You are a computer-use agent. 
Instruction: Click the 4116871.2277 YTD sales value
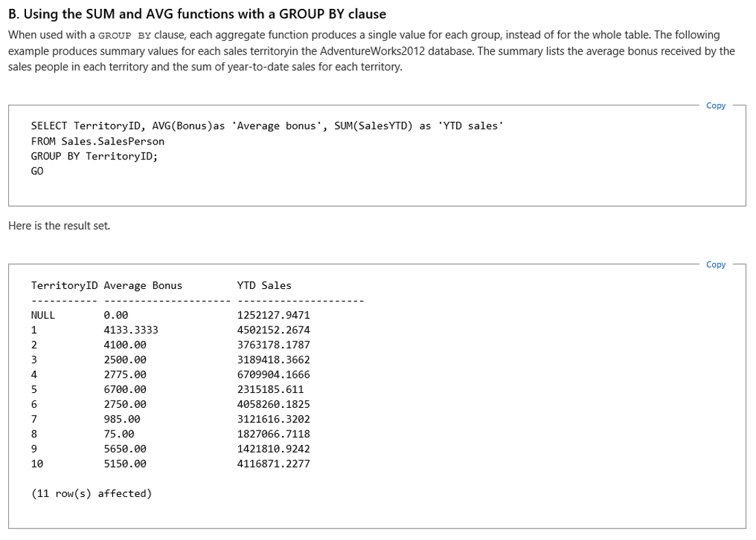[273, 464]
